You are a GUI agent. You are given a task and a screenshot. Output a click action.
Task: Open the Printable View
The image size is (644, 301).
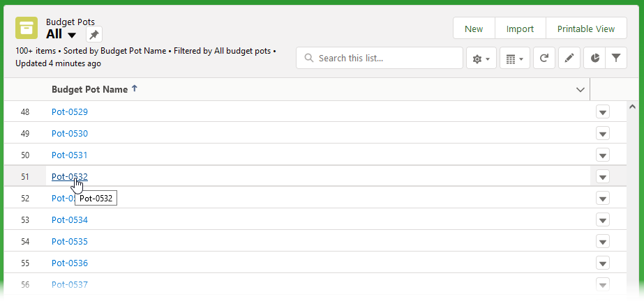tap(585, 29)
